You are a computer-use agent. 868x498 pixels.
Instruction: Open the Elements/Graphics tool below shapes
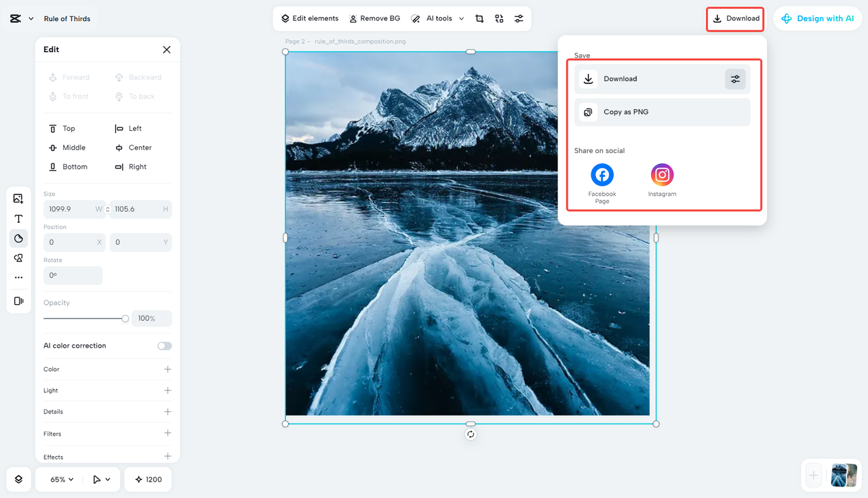[x=18, y=257]
